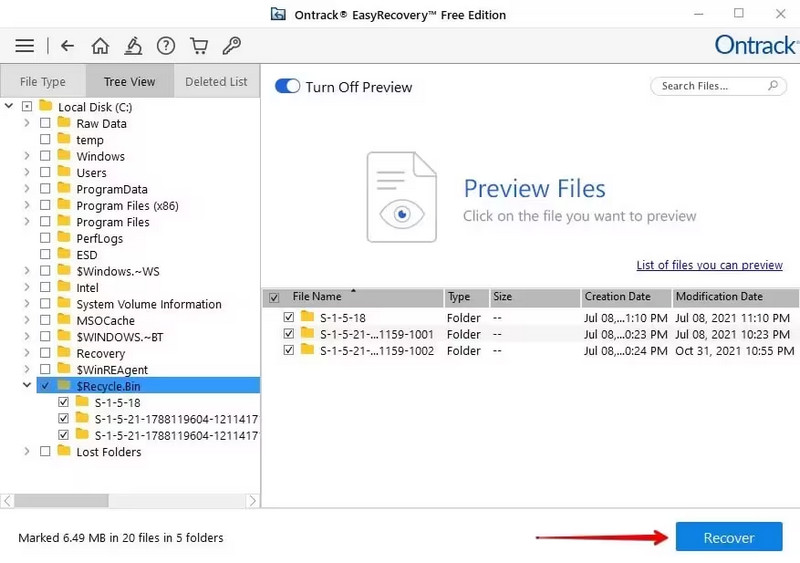Switch to the Tree View tab
This screenshot has height=563, width=800.
point(130,81)
